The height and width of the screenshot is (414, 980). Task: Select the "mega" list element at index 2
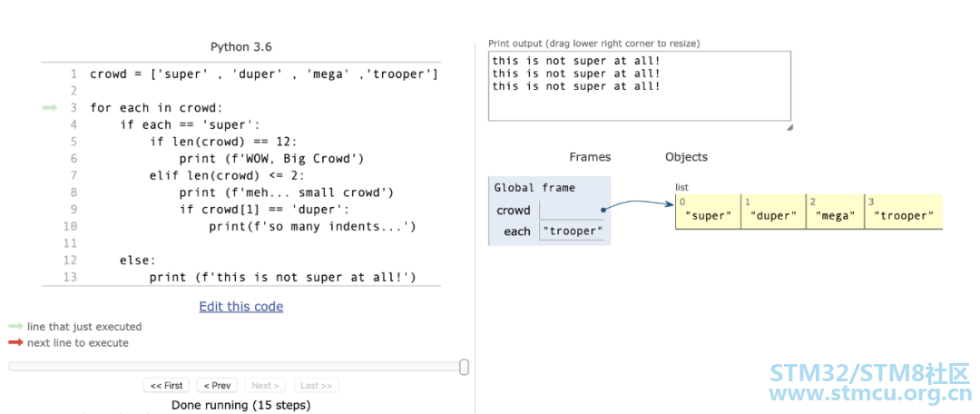[x=836, y=212]
